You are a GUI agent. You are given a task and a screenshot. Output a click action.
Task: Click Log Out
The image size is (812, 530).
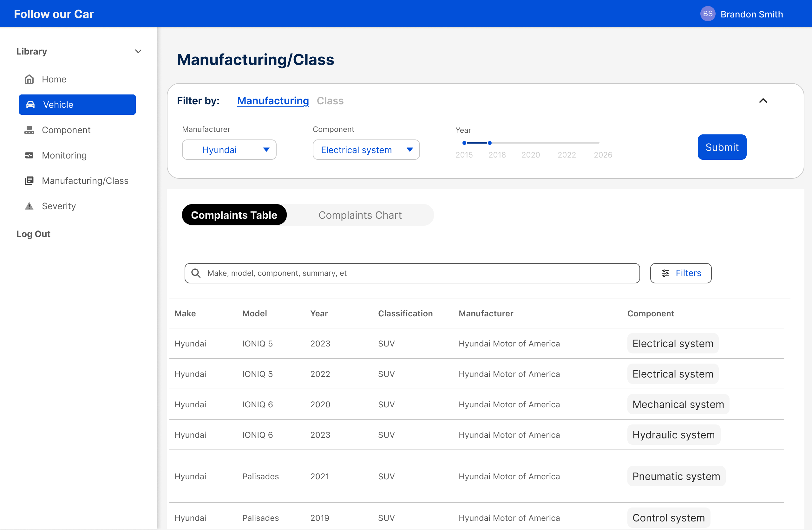(x=33, y=234)
